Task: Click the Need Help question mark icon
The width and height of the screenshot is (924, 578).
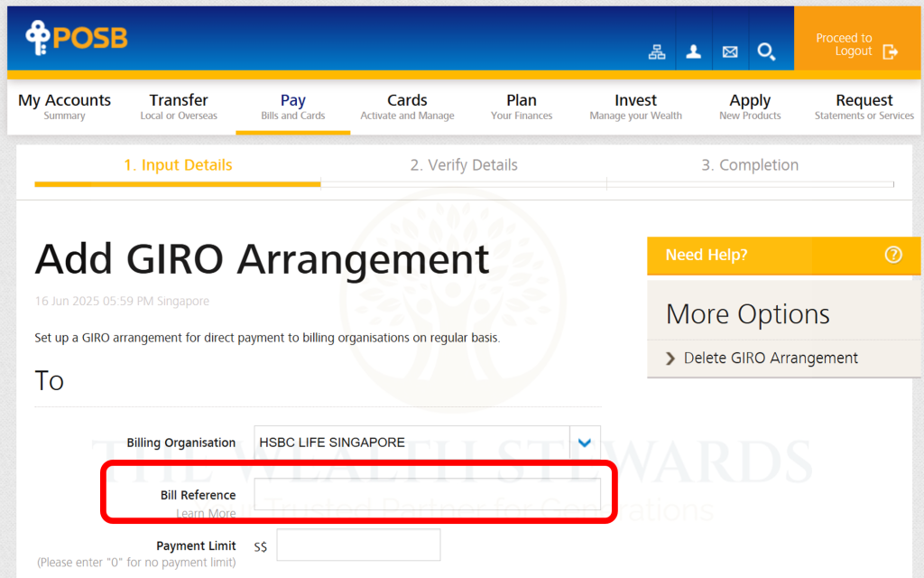Action: [x=892, y=255]
